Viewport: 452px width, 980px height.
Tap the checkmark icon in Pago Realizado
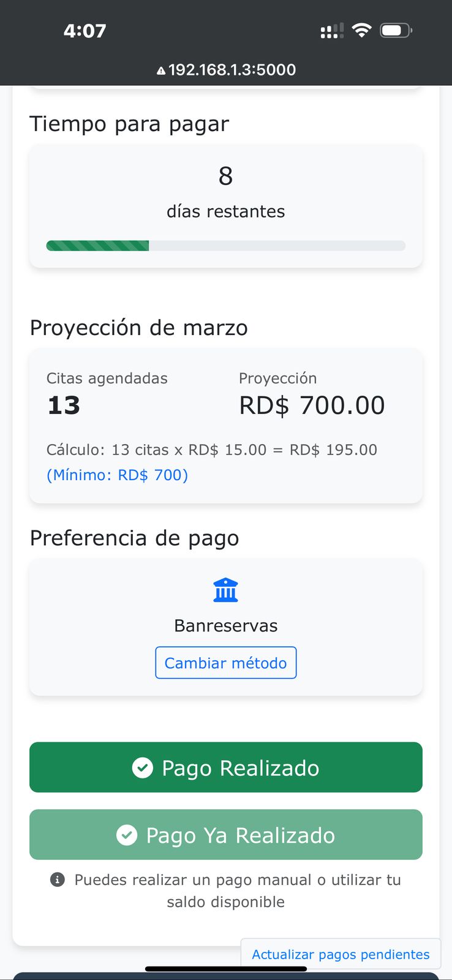point(143,767)
